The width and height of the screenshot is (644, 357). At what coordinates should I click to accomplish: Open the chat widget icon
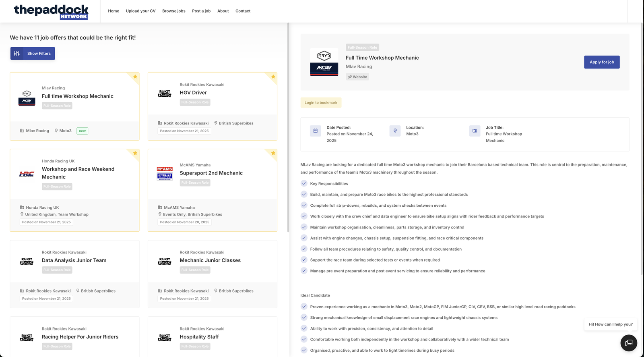[629, 343]
